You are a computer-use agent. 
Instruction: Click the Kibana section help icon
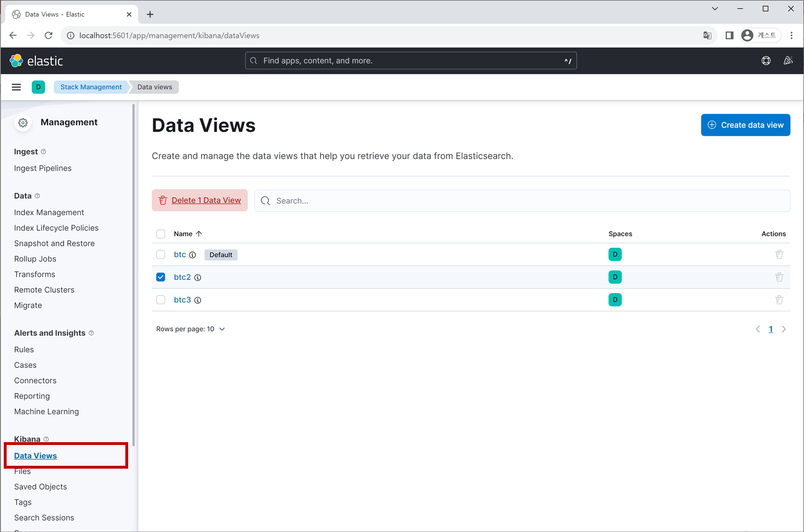[x=46, y=439]
